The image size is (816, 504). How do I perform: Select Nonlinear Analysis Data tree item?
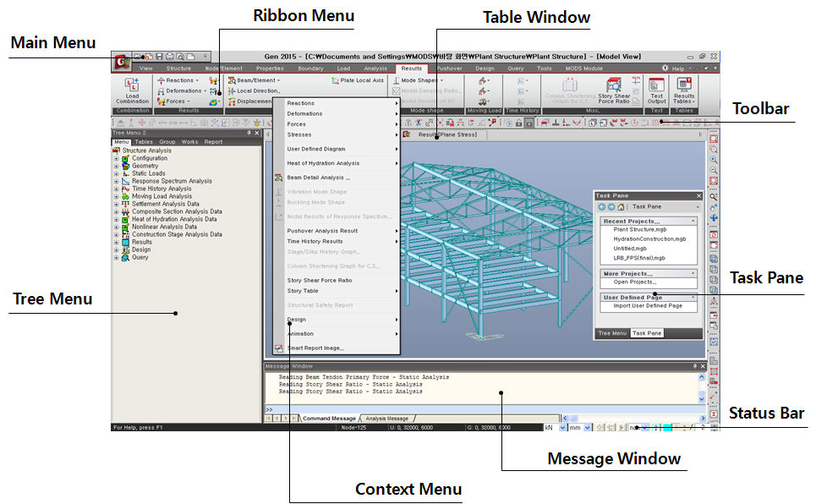pos(164,227)
